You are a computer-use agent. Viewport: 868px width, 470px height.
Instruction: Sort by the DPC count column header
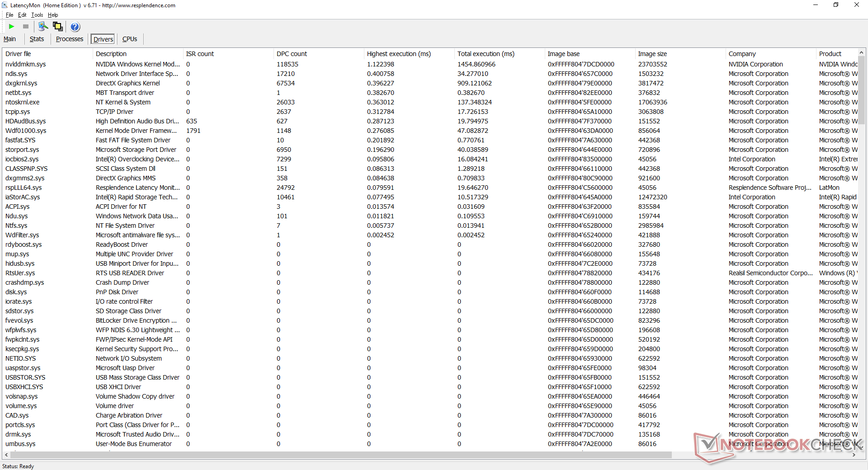(319, 54)
